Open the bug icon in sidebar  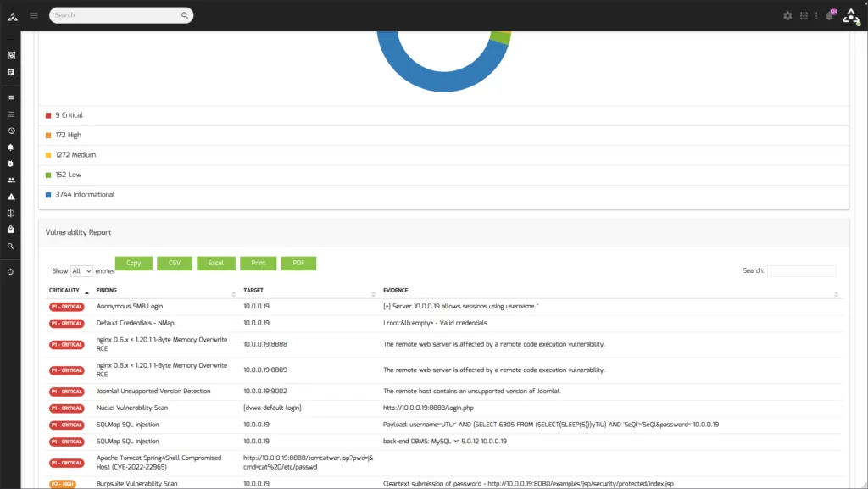(11, 164)
